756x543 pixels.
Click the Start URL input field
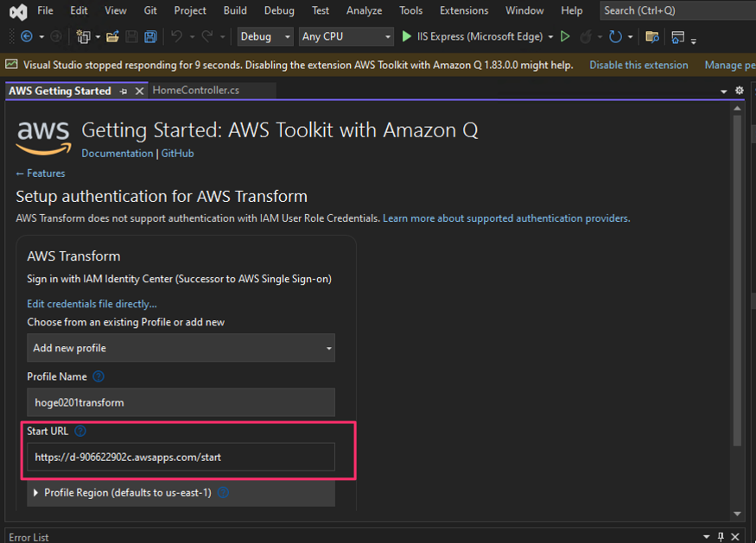click(181, 457)
